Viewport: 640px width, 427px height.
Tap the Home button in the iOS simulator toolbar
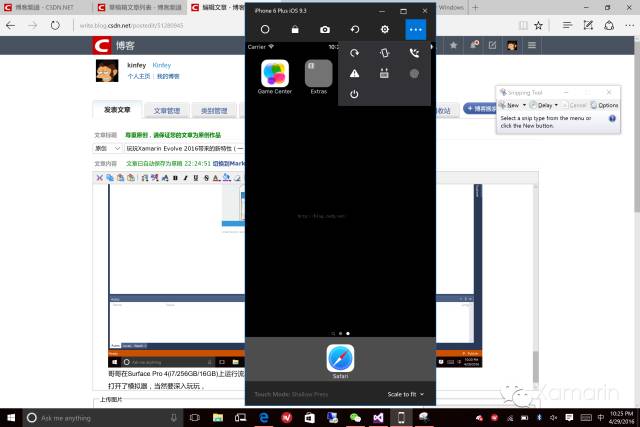pos(265,29)
